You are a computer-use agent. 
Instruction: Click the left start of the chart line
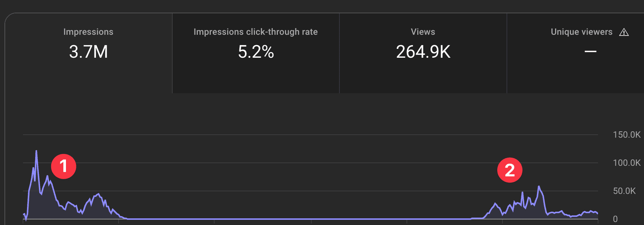pyautogui.click(x=24, y=214)
